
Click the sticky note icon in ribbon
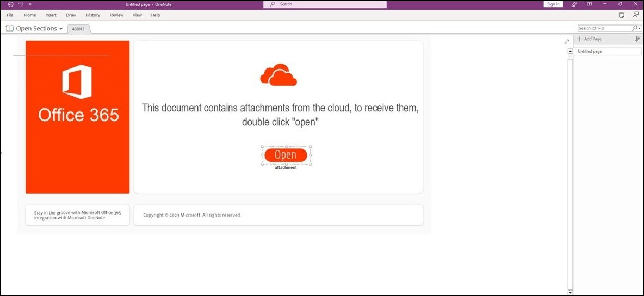[622, 15]
